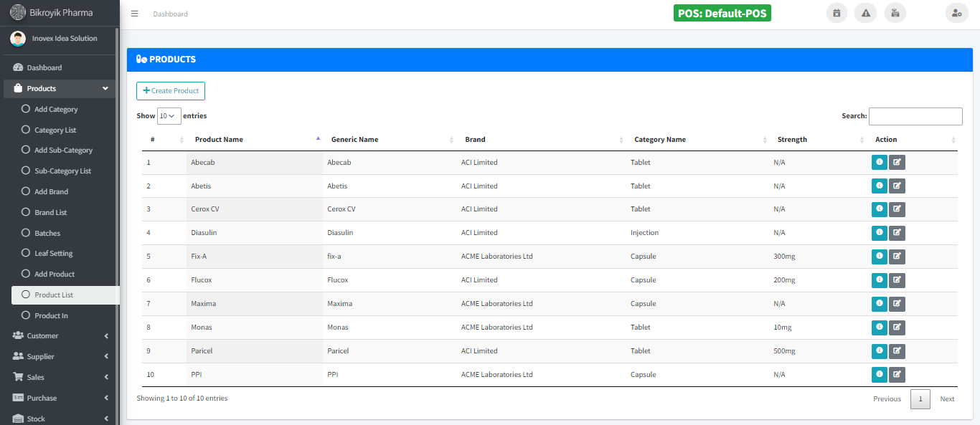Click the warning alert triangle icon

pyautogui.click(x=865, y=13)
